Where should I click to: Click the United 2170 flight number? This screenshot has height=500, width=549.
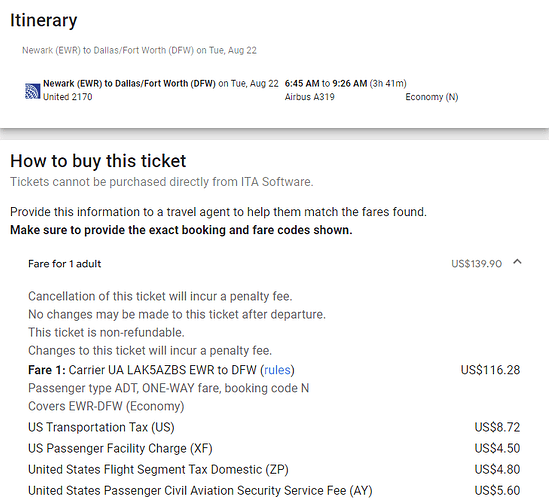pos(68,97)
